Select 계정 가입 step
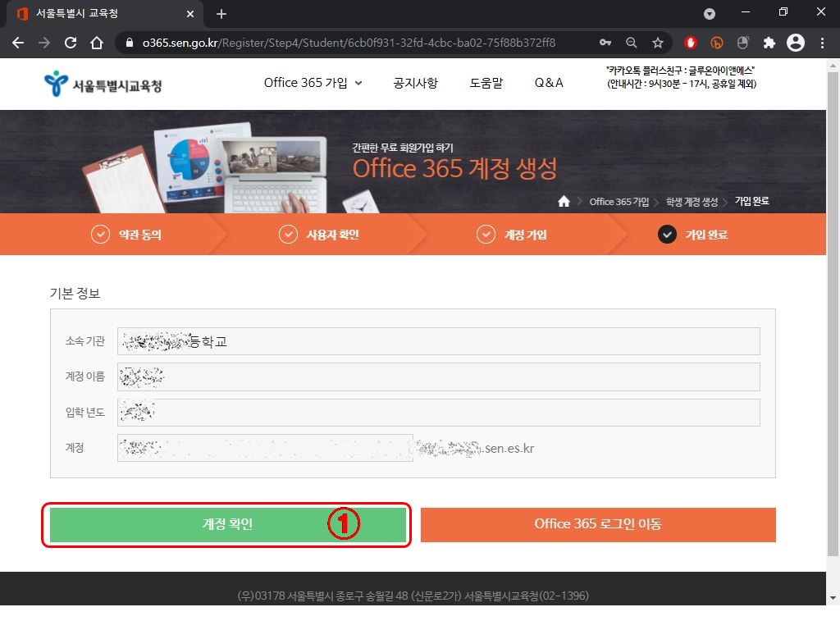The width and height of the screenshot is (840, 630). point(512,235)
